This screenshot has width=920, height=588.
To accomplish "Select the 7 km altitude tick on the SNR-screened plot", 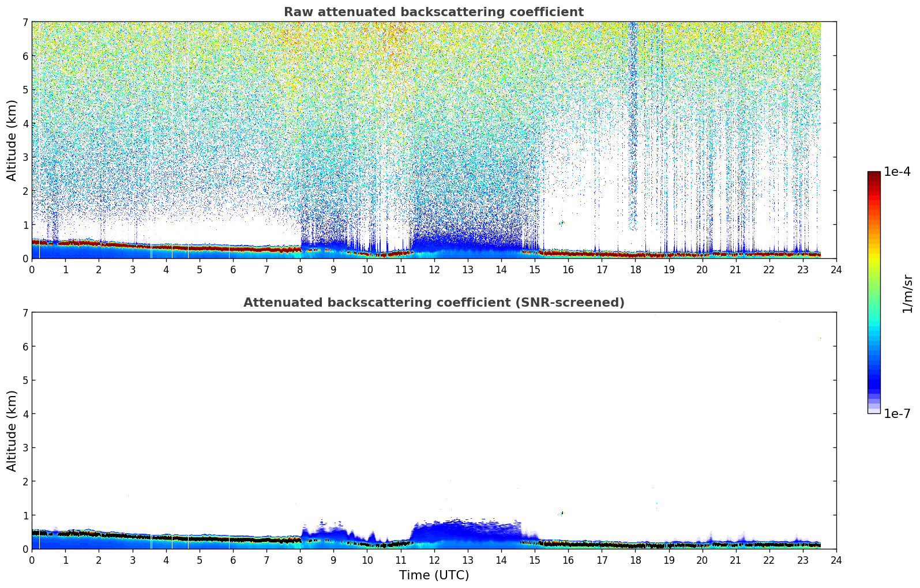I will pyautogui.click(x=25, y=312).
